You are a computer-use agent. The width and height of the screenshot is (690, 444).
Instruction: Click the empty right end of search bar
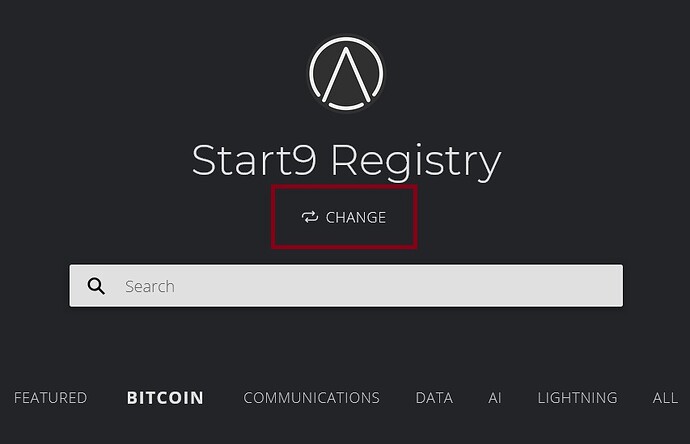[572, 286]
